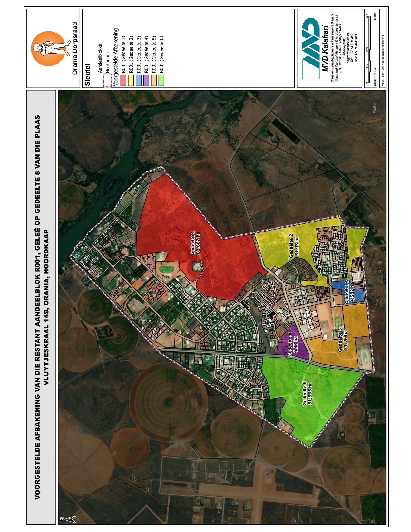
Task: Click the 'Skaal: 1:13 000' scale text
Action: point(375,77)
